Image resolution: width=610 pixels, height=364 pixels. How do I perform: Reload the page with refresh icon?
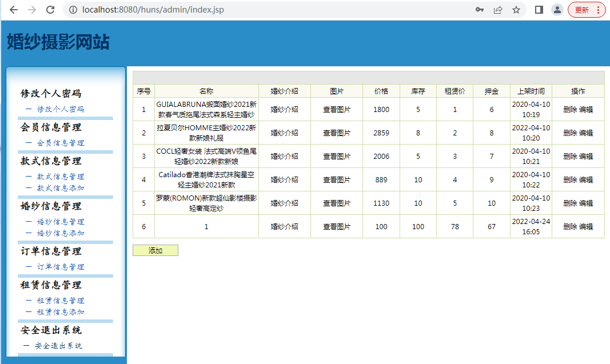click(50, 10)
